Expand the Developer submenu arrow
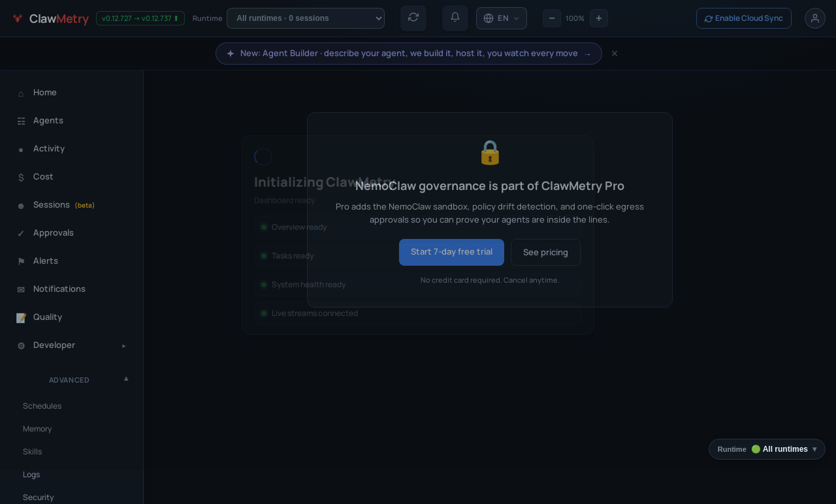Screen dimensions: 836x504 click(x=124, y=345)
